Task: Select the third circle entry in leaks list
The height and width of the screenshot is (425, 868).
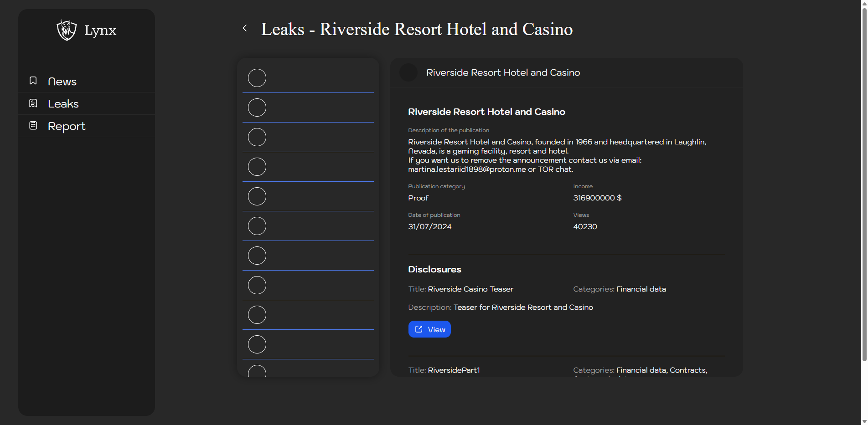Action: click(x=257, y=137)
